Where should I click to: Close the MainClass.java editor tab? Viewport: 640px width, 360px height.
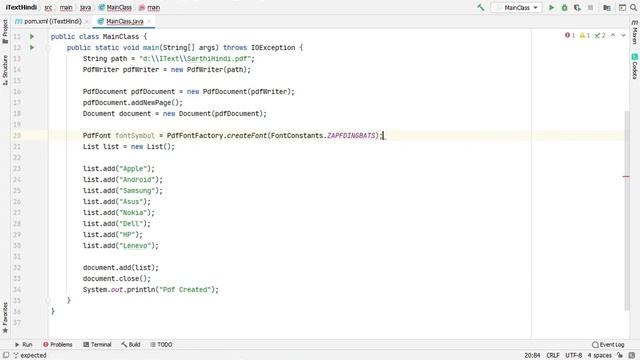pos(149,21)
